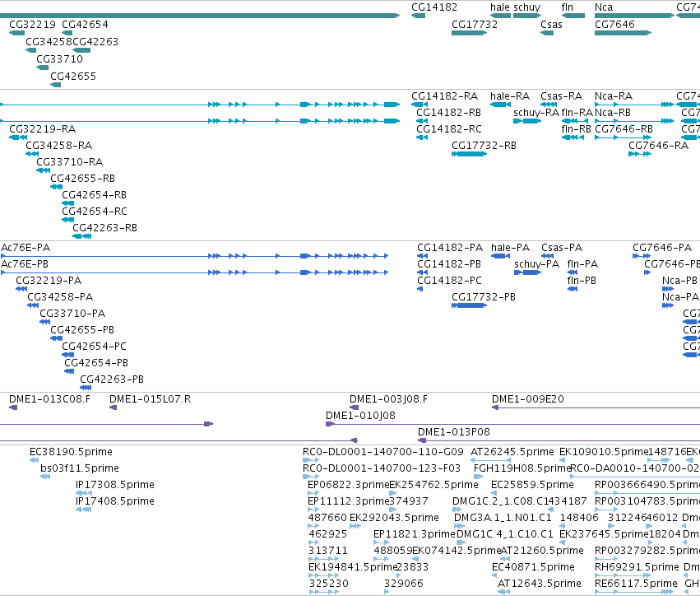Select the CG14182-RB transcript
Screen dimensions: 700x596
[422, 121]
